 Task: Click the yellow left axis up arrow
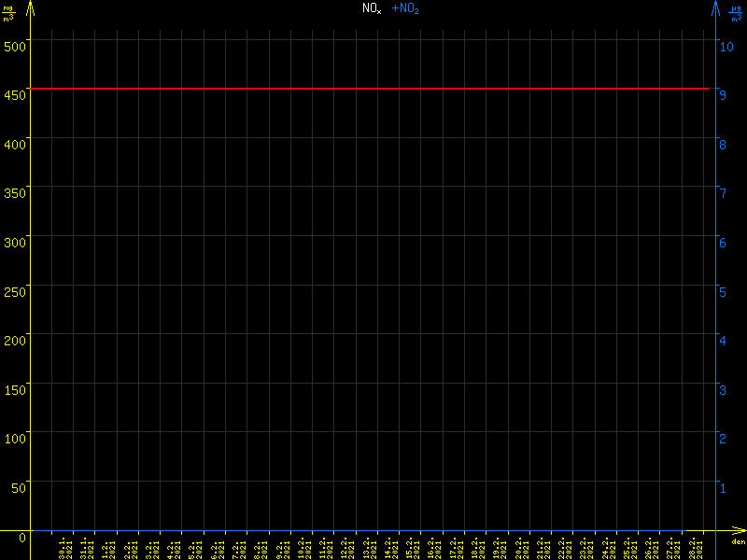click(31, 7)
